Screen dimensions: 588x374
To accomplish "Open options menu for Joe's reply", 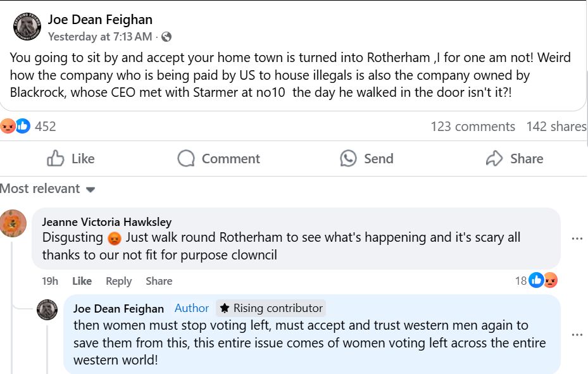I will point(577,334).
